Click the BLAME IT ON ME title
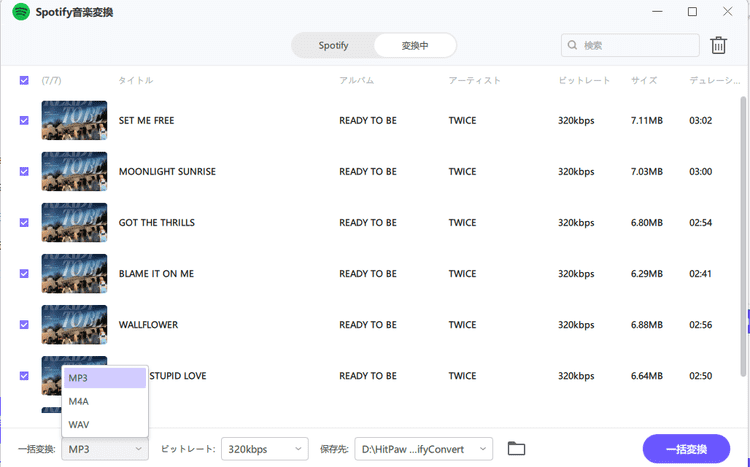Viewport: 750px width, 467px height. click(x=156, y=273)
